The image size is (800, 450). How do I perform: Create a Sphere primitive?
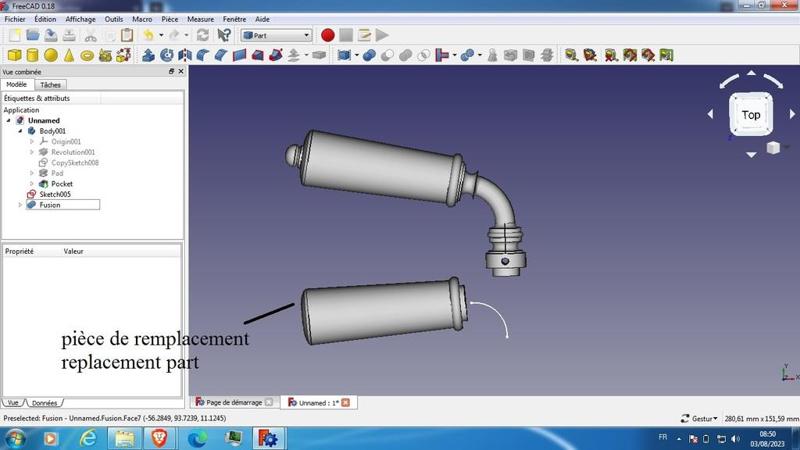[51, 55]
